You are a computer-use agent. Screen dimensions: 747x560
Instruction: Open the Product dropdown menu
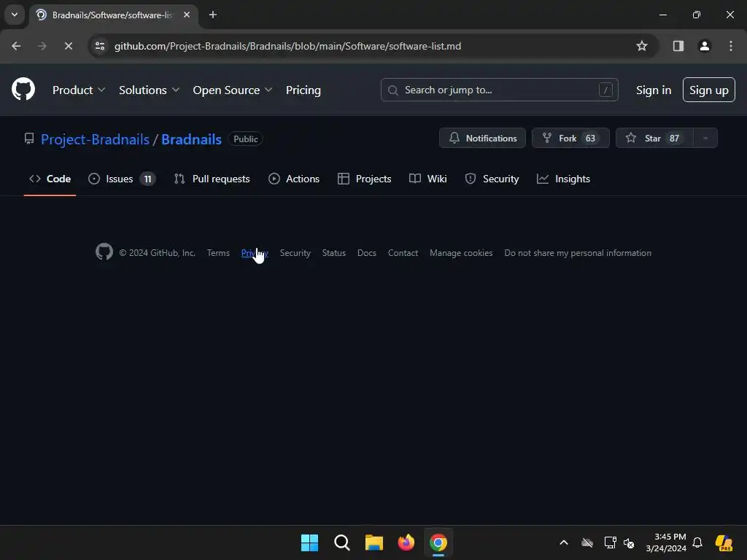(79, 90)
